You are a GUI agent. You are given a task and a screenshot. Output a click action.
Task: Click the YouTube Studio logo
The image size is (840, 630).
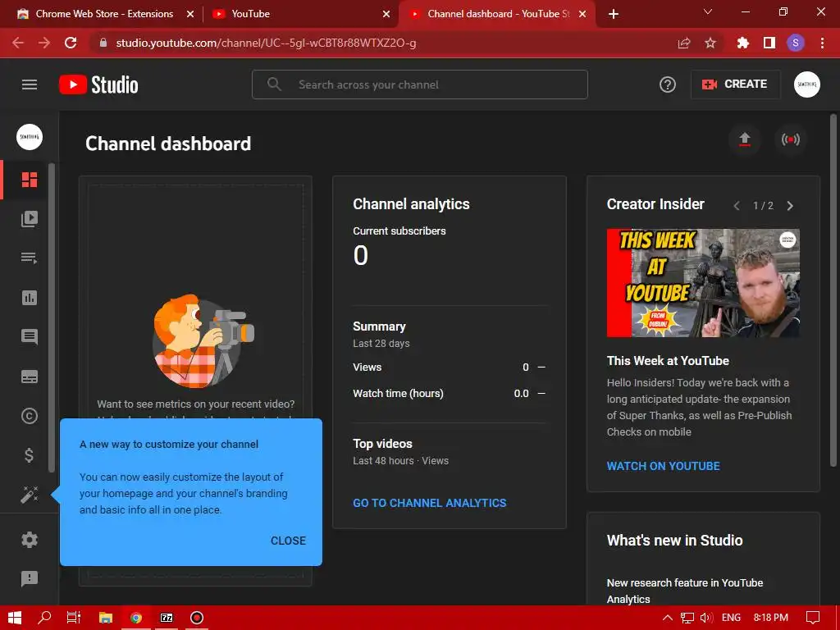[98, 84]
